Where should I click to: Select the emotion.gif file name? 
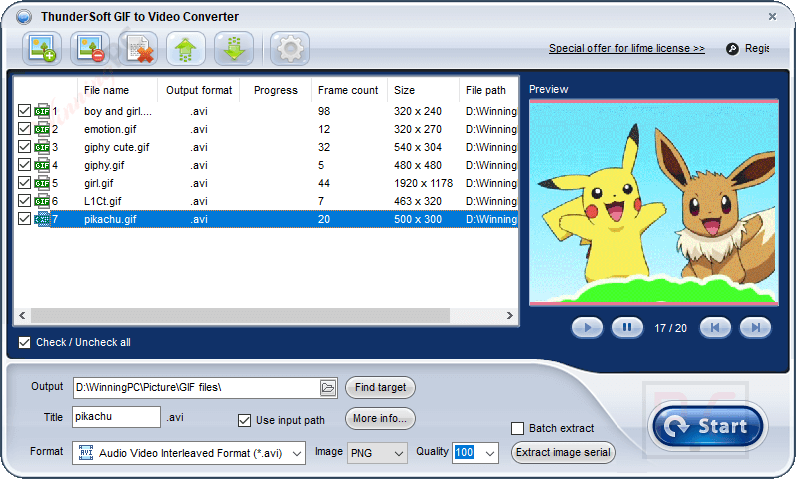pyautogui.click(x=110, y=129)
